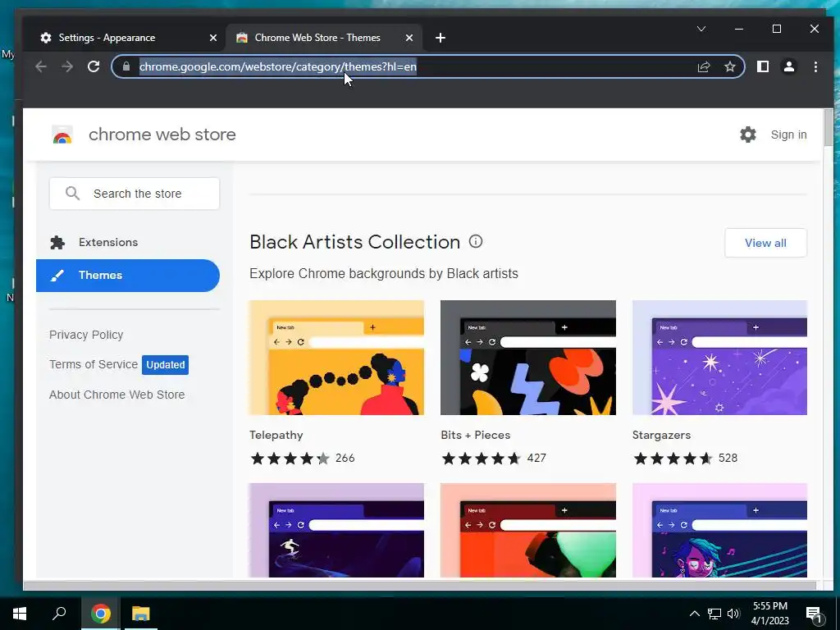The image size is (840, 630).
Task: Click the Telepathy star rating
Action: (290, 459)
